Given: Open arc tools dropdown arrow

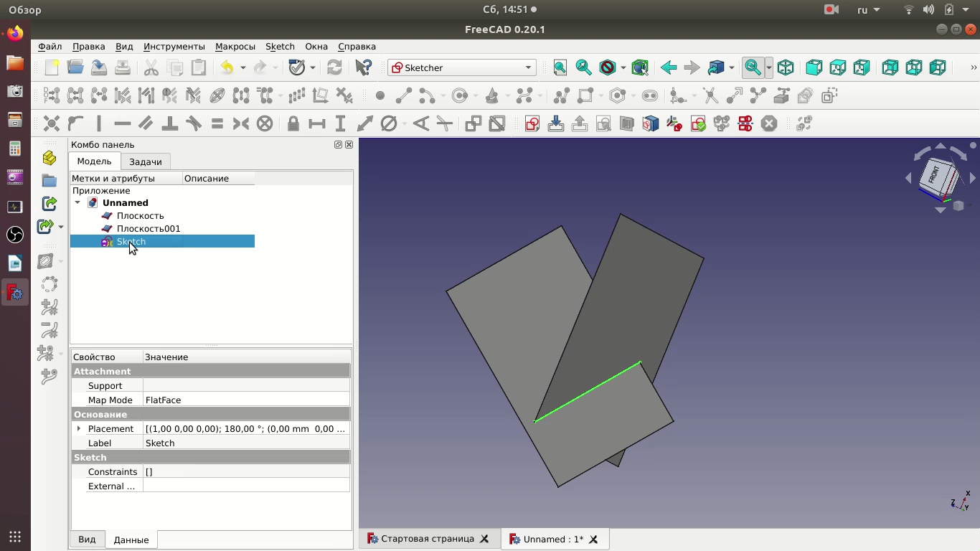Looking at the screenshot, I should pos(443,96).
